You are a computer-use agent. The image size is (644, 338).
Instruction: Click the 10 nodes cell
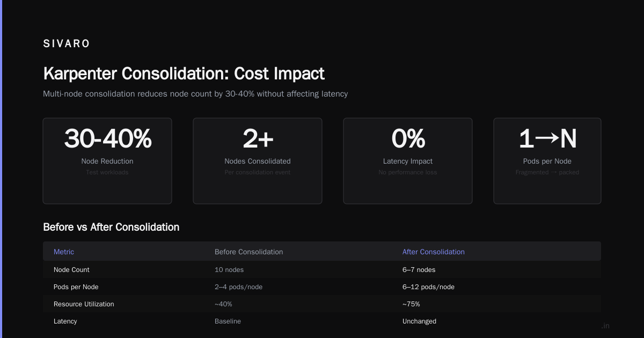click(x=229, y=270)
